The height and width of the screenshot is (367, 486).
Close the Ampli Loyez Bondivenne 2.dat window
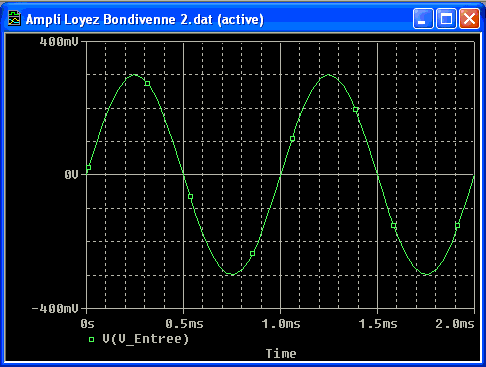tap(469, 18)
